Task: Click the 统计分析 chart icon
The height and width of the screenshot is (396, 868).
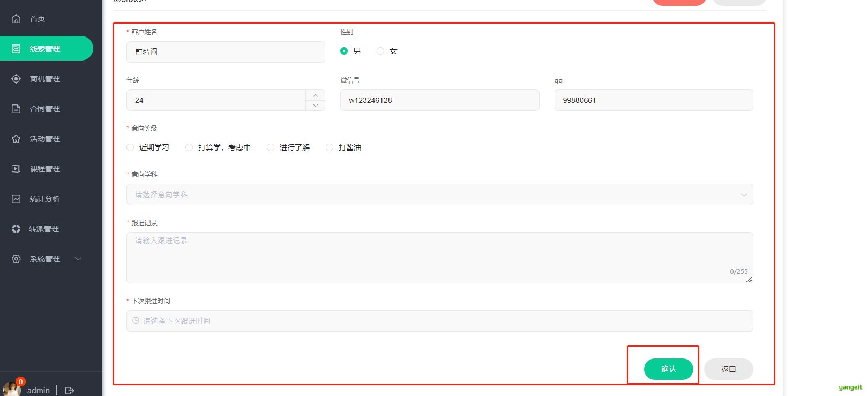Action: coord(16,199)
